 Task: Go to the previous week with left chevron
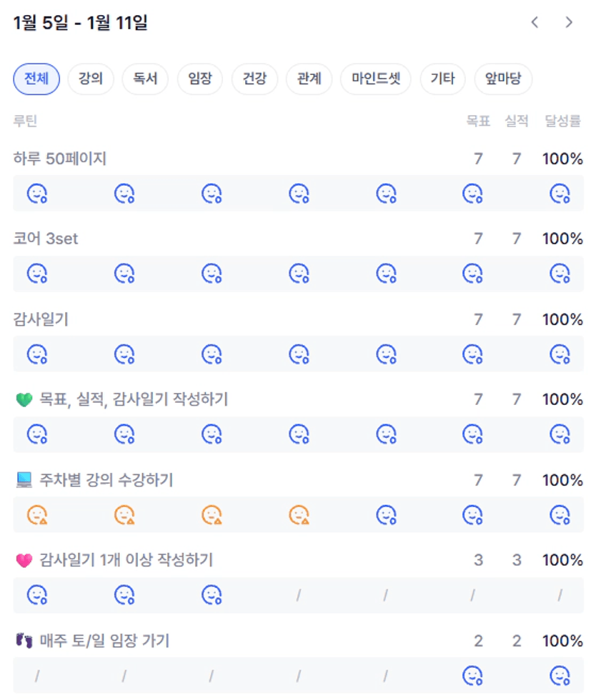click(x=535, y=23)
